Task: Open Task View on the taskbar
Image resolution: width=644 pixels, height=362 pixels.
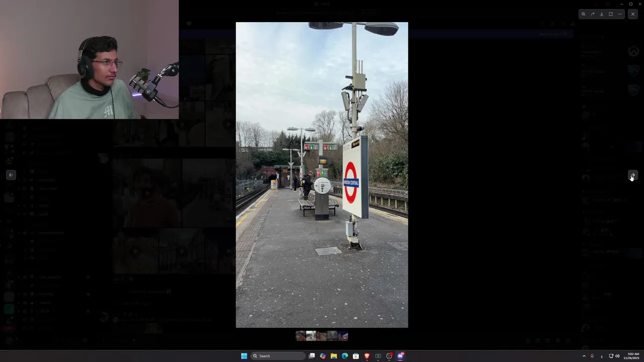Action: [x=312, y=356]
